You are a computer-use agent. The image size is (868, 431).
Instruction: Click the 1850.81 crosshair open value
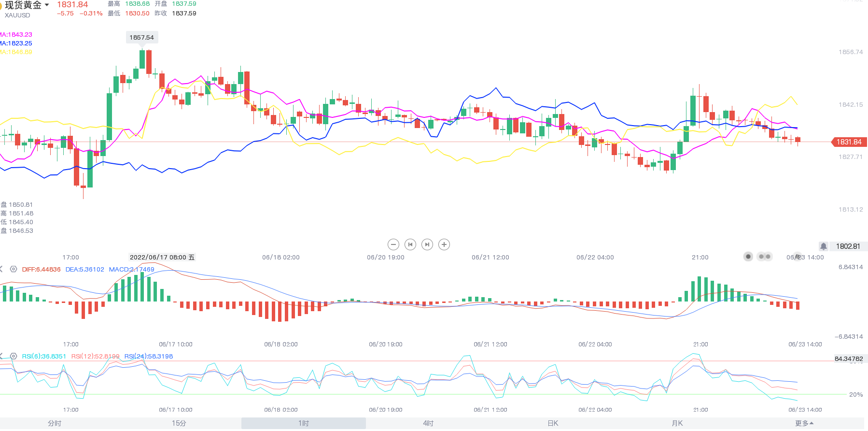[x=21, y=205]
